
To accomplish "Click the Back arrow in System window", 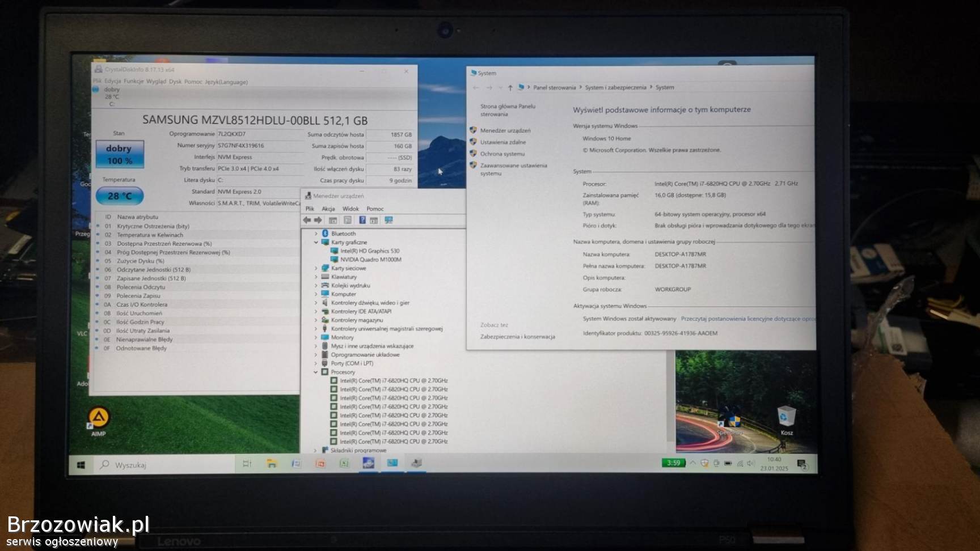I will (476, 87).
